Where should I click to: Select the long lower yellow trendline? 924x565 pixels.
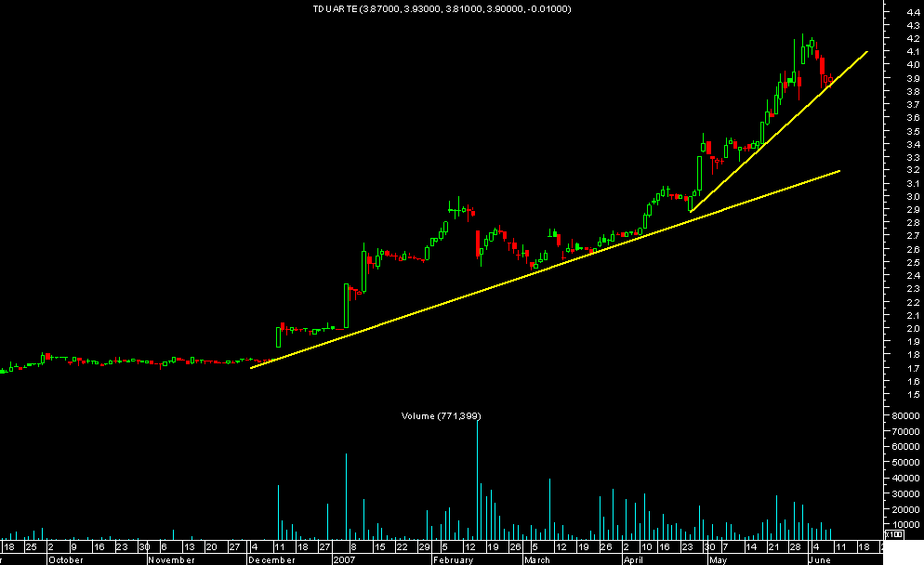pos(545,269)
